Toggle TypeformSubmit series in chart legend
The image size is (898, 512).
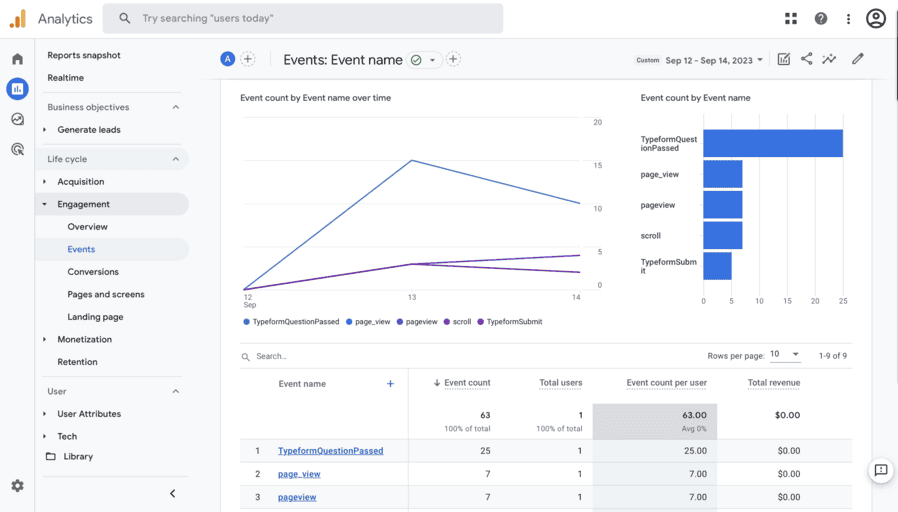513,322
